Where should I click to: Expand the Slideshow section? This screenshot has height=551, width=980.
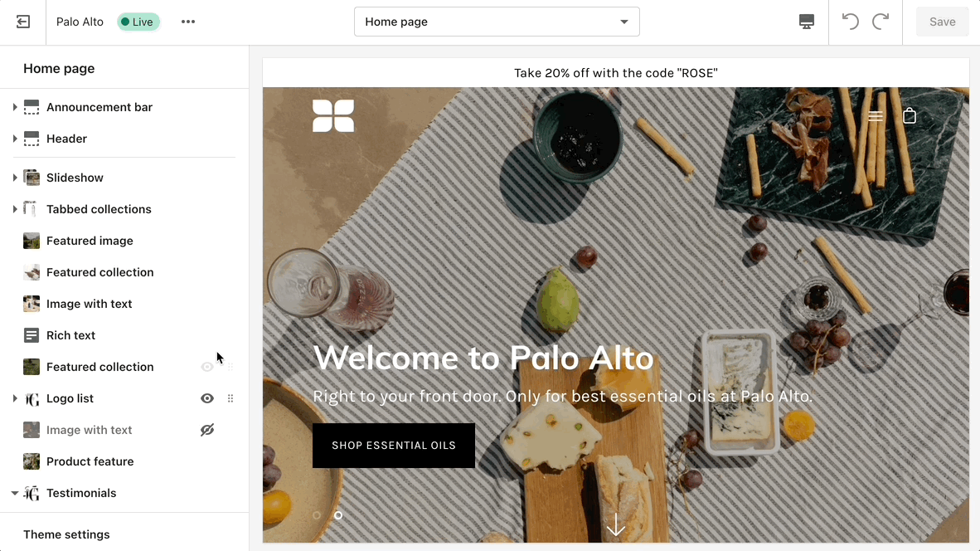(15, 178)
